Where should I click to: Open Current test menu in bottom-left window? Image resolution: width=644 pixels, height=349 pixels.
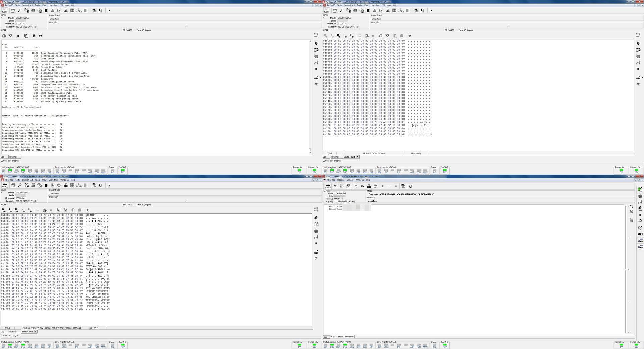(28, 180)
